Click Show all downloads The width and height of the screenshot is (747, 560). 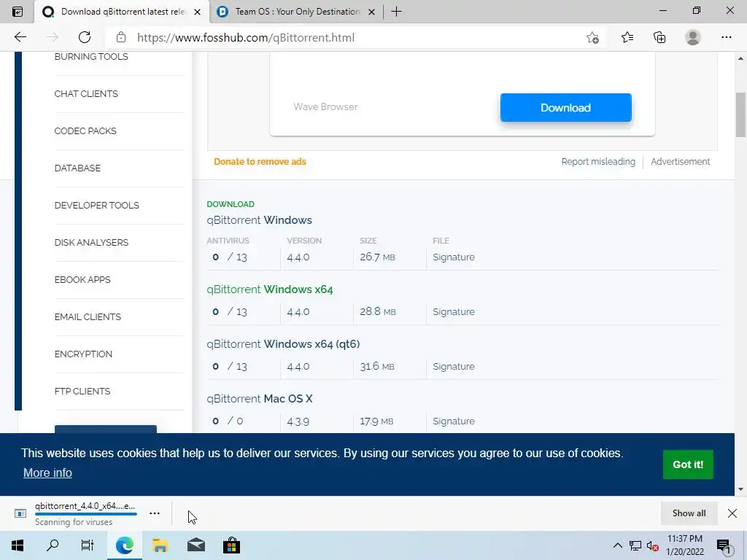689,513
